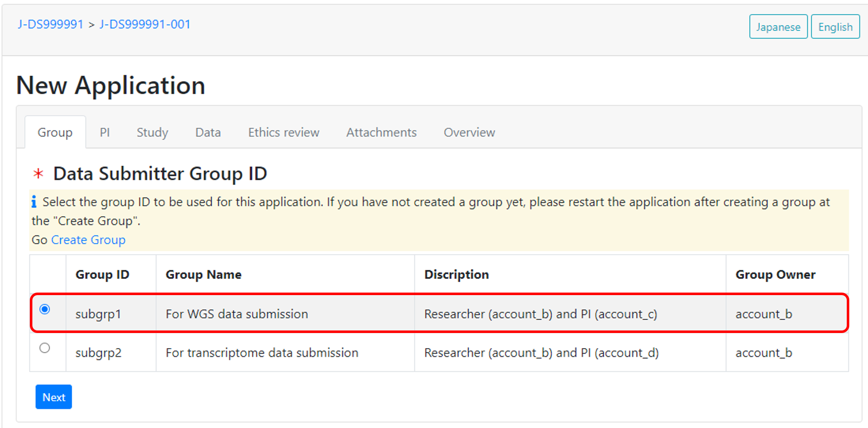Image resolution: width=868 pixels, height=428 pixels.
Task: Open the J-DS999991 breadcrumb link
Action: click(x=51, y=24)
